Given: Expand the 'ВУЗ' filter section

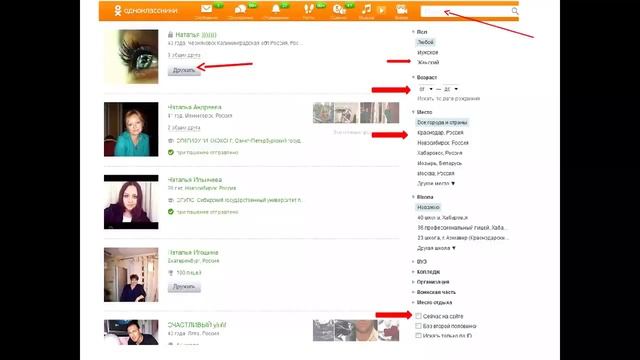Looking at the screenshot, I should pyautogui.click(x=420, y=262).
